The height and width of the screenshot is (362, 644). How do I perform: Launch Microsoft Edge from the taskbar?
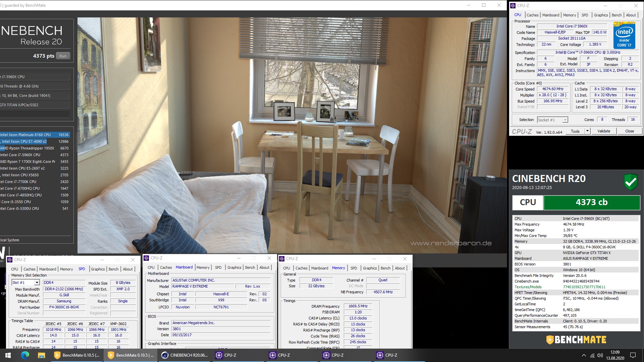[25, 355]
